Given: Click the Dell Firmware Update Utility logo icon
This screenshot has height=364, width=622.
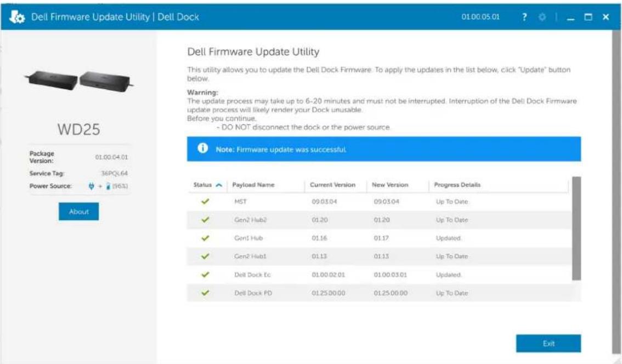Looking at the screenshot, I should [x=16, y=17].
